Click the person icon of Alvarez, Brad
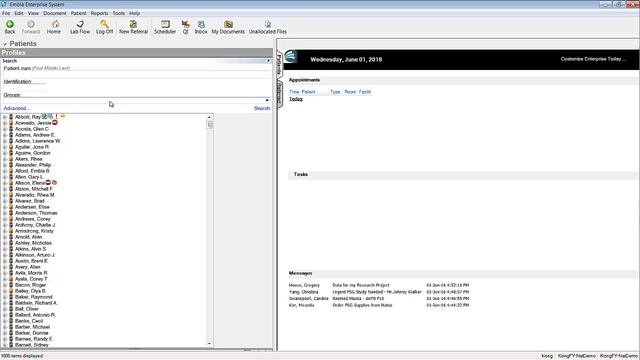The height and width of the screenshot is (360, 640). [11, 201]
